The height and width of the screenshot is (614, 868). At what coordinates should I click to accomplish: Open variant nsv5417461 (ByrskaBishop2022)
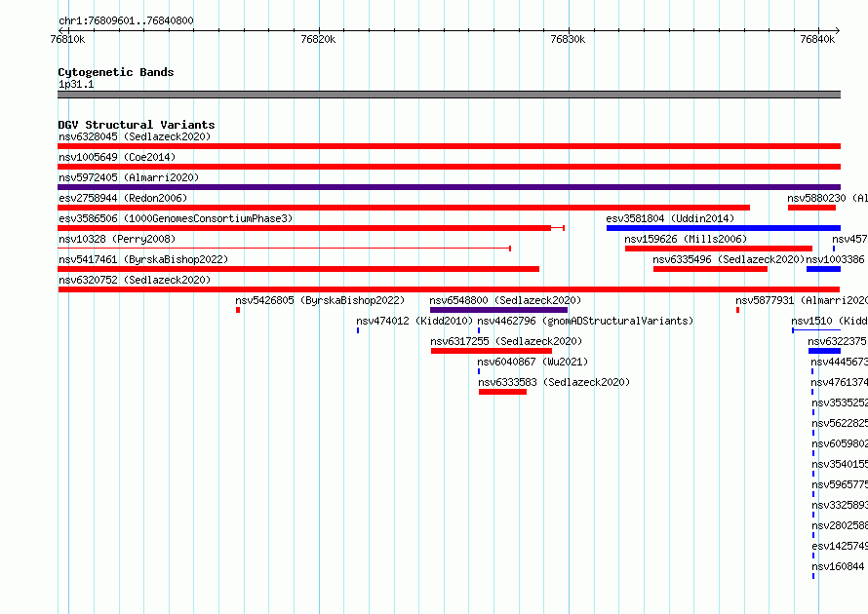click(143, 259)
